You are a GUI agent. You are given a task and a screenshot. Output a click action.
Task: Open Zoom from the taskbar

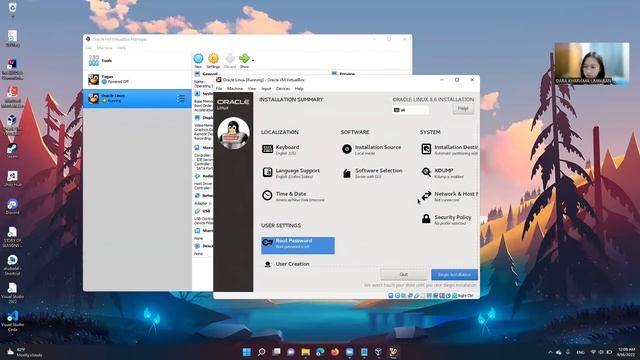349,352
